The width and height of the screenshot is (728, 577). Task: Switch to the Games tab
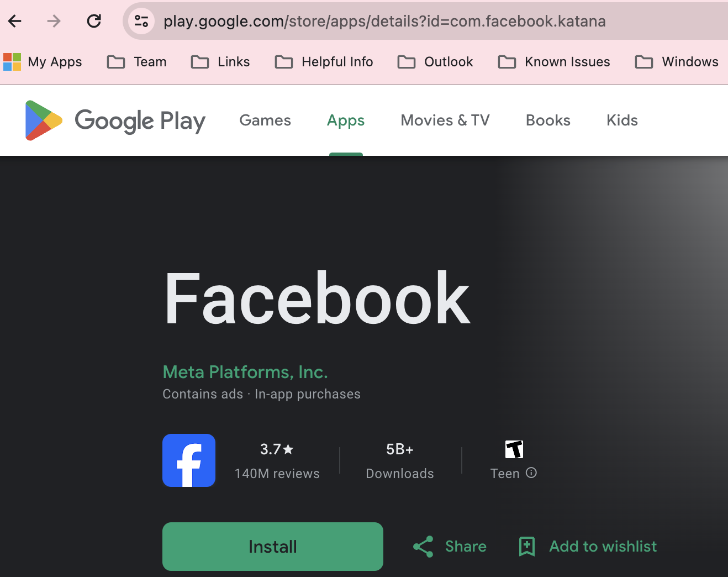(265, 120)
